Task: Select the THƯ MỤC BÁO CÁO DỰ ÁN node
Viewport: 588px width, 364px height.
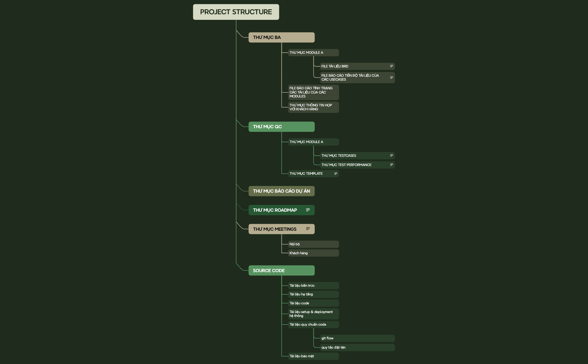Action: pos(282,191)
